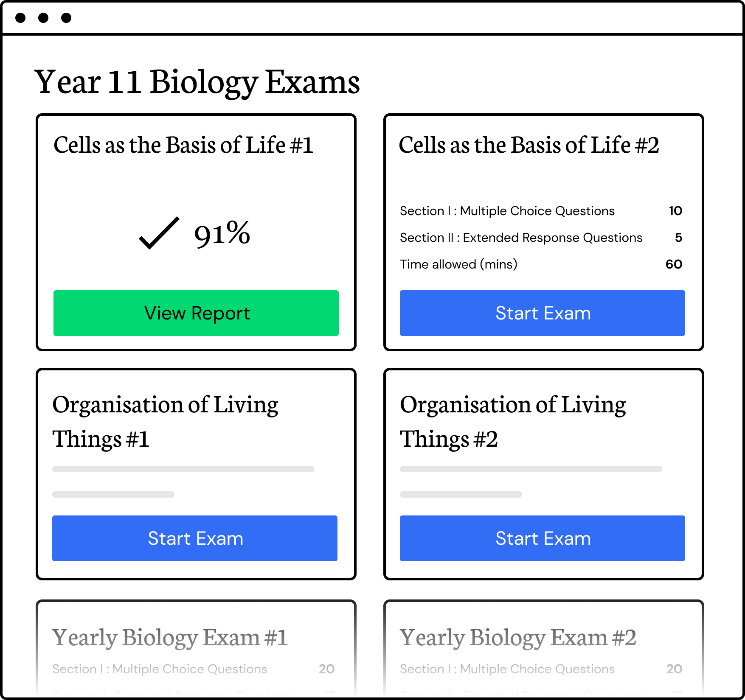Open the green View Report button
The image size is (745, 700).
(196, 313)
